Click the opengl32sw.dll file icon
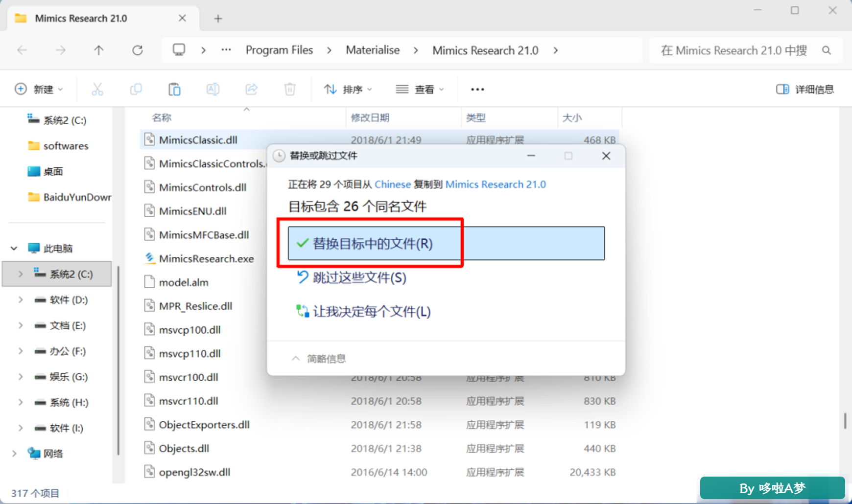Image resolution: width=852 pixels, height=504 pixels. coord(150,472)
